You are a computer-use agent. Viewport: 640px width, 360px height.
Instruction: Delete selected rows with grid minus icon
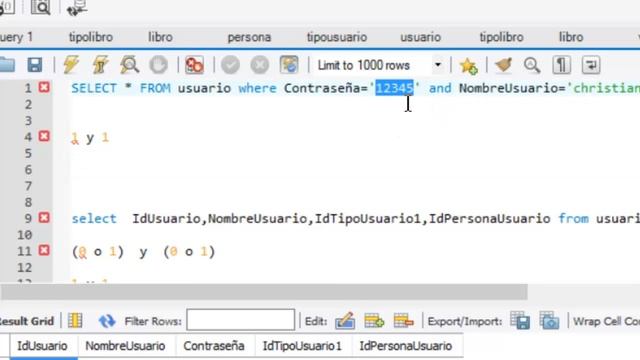[403, 321]
